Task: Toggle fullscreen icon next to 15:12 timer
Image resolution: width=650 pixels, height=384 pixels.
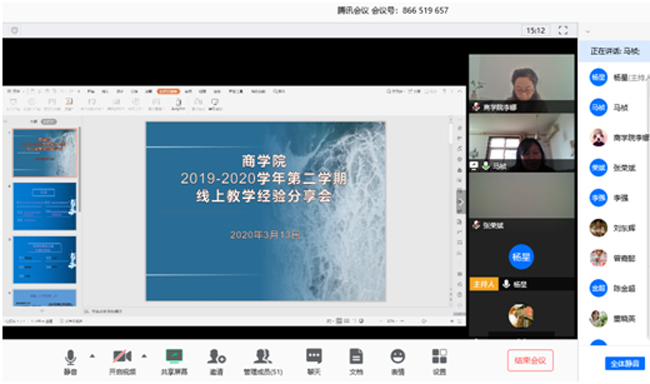Action: click(563, 30)
